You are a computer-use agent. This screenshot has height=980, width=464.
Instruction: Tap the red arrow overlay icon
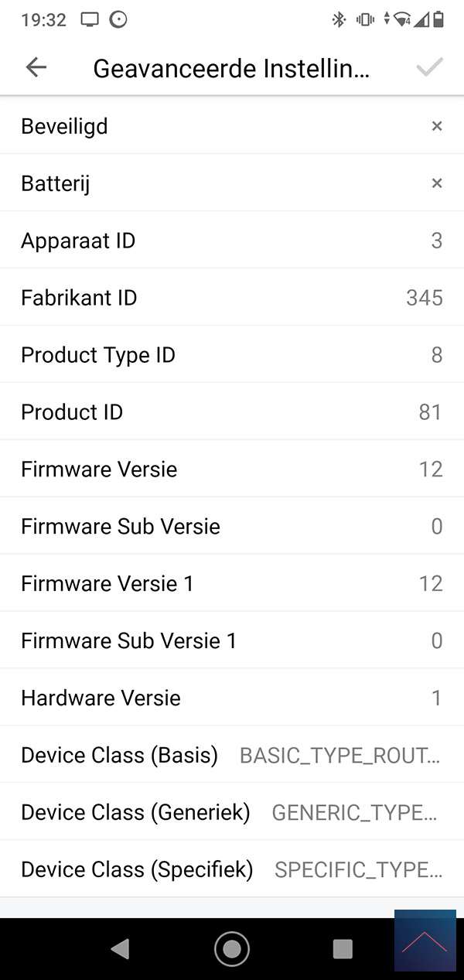[425, 941]
